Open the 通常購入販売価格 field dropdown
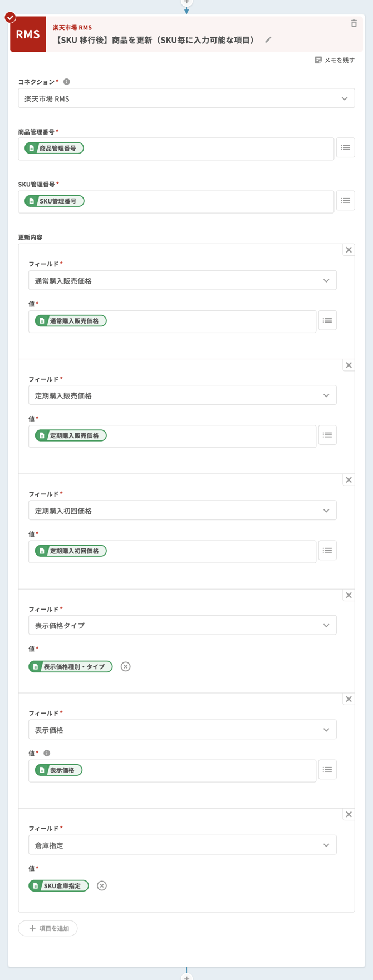Screen dimensions: 373x980 (182, 280)
